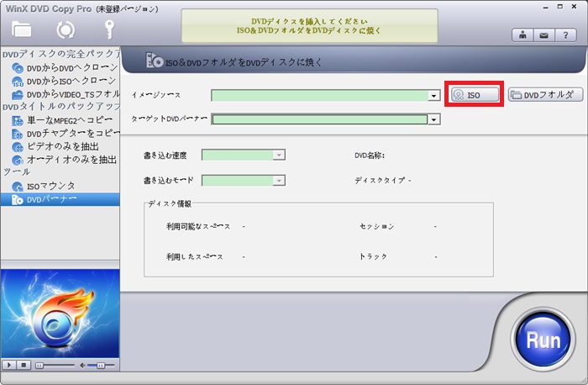The height and width of the screenshot is (385, 588).
Task: Expand the ターゲットDVDバーナー dropdown
Action: point(434,119)
